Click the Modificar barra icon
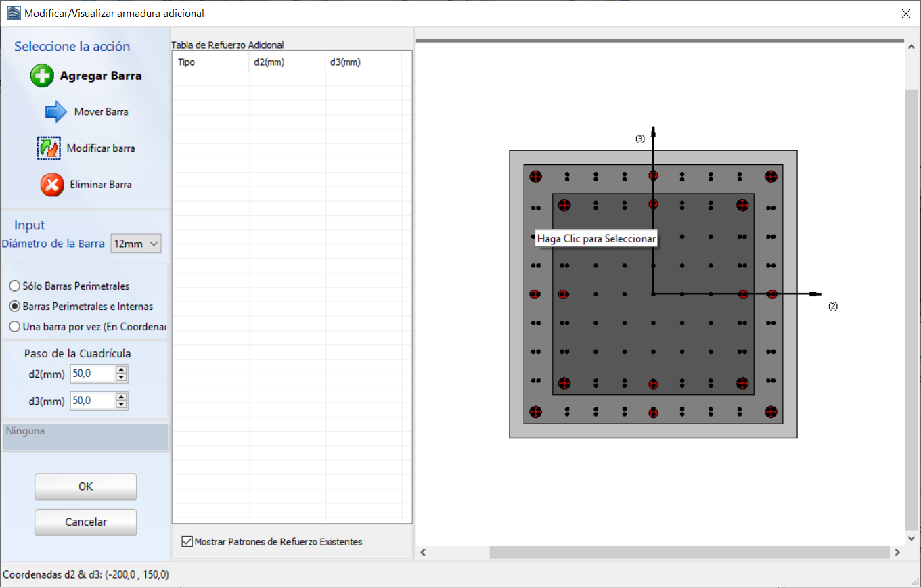921x588 pixels. point(49,148)
